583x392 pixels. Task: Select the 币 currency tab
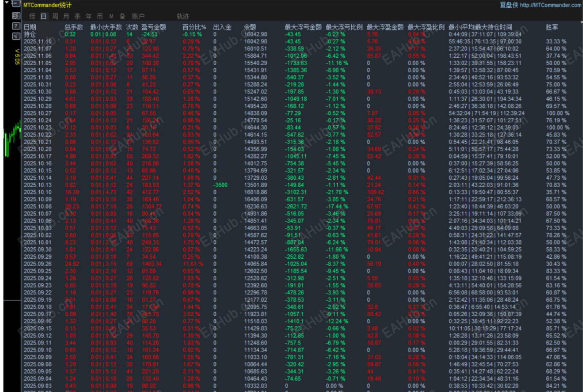pos(100,16)
